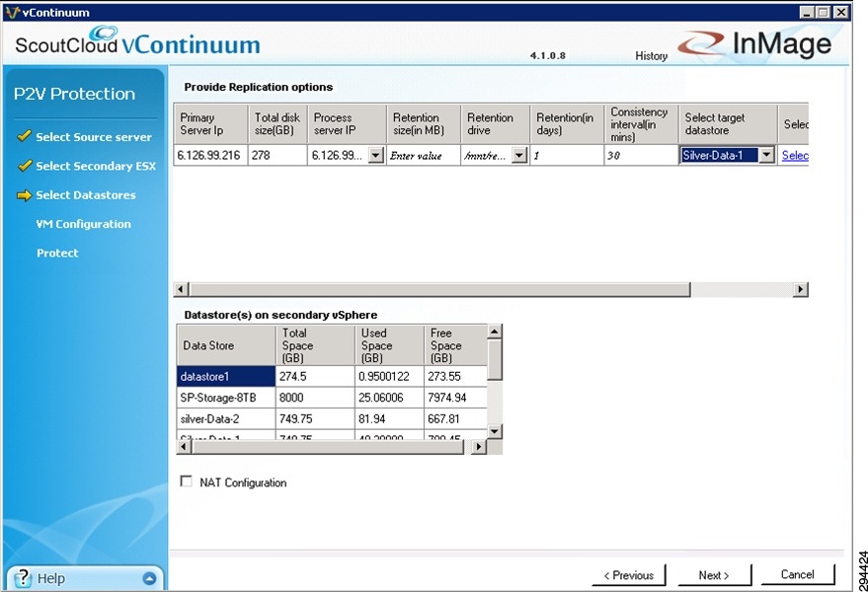Open the VM Configuration step
Image resolution: width=868 pixels, height=592 pixels.
[x=84, y=224]
